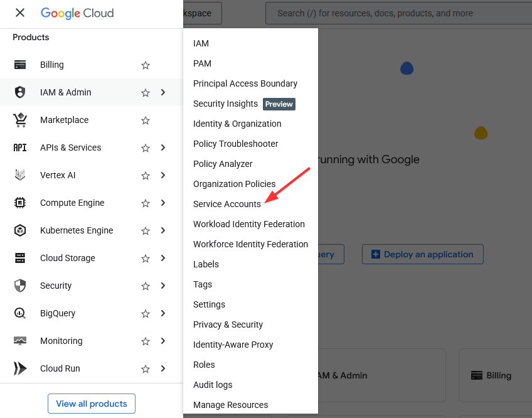Close the navigation menu with the X

pyautogui.click(x=20, y=13)
